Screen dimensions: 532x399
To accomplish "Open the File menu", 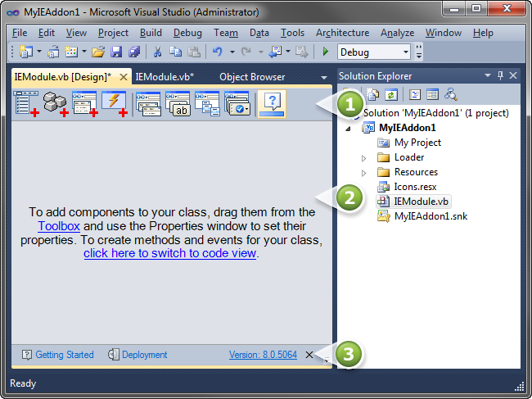I will pos(20,33).
